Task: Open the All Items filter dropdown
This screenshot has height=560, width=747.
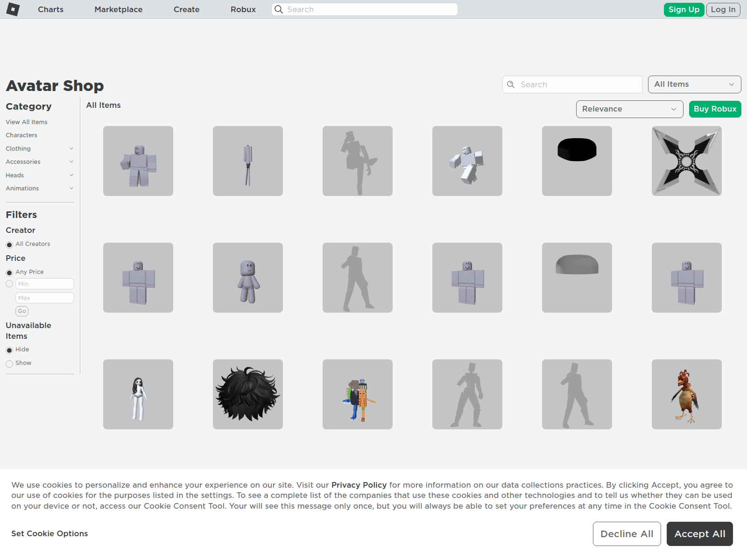Action: [694, 84]
